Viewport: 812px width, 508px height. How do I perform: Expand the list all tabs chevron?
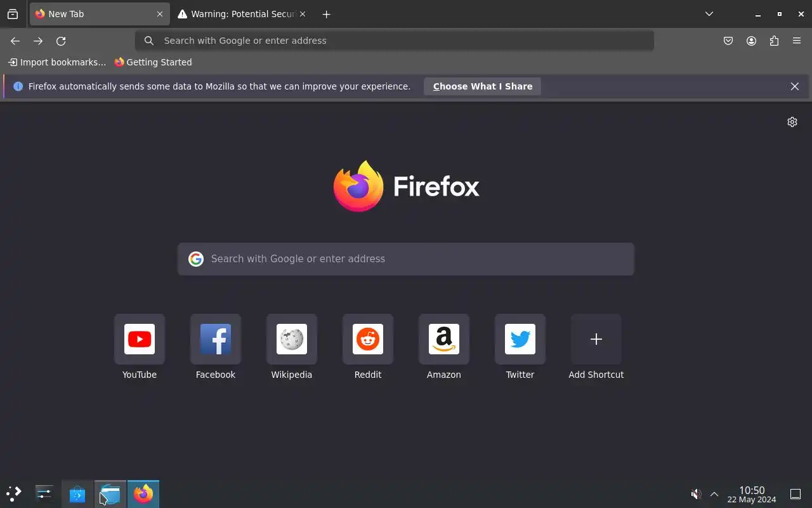click(709, 14)
